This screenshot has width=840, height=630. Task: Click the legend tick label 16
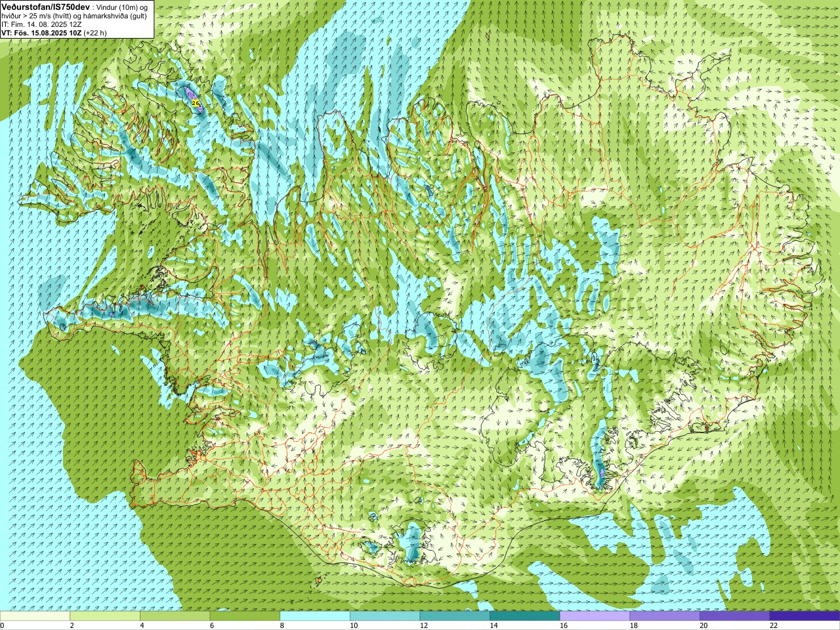point(564,625)
